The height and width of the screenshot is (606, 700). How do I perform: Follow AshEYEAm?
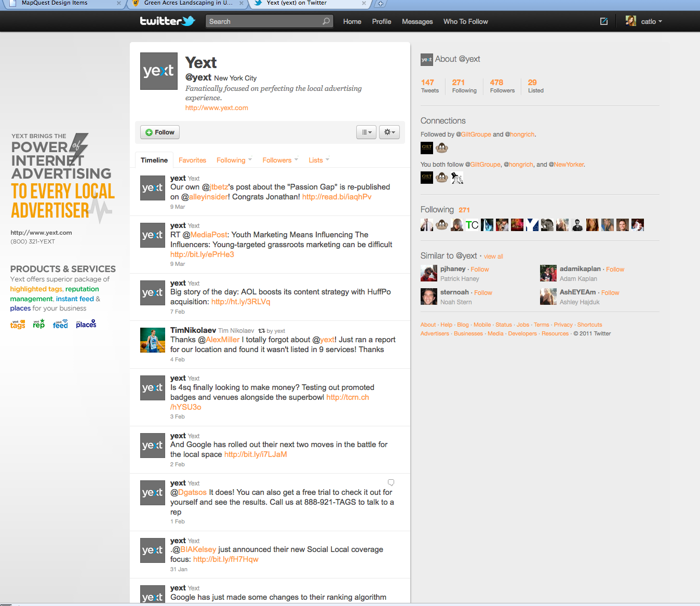(x=610, y=293)
